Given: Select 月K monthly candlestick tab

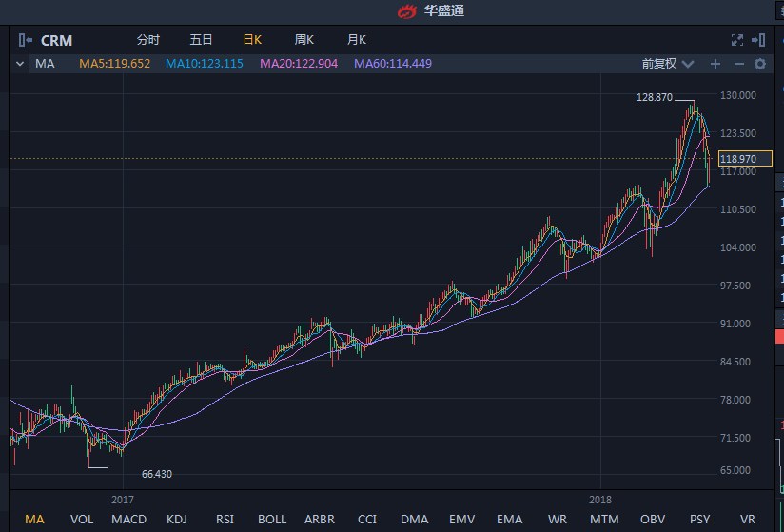Looking at the screenshot, I should (357, 40).
